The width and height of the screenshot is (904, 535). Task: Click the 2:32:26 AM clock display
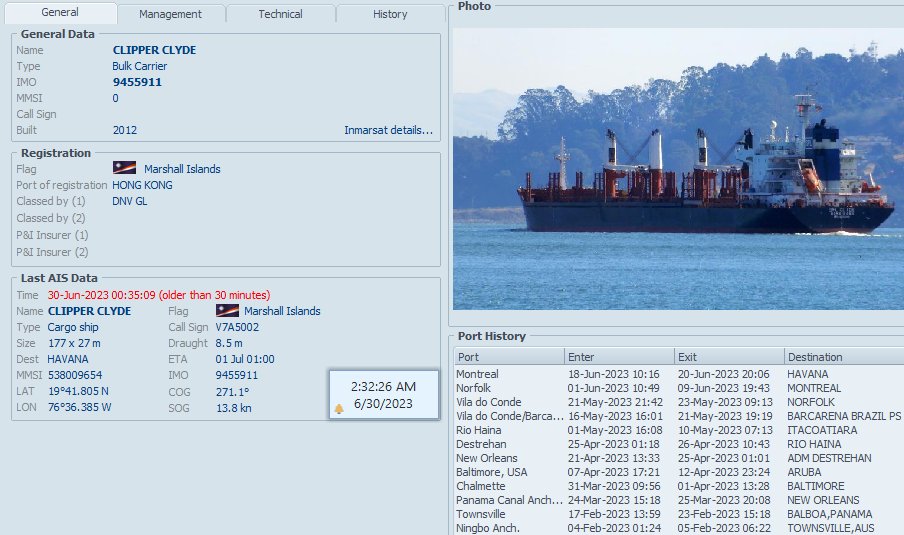pyautogui.click(x=383, y=387)
